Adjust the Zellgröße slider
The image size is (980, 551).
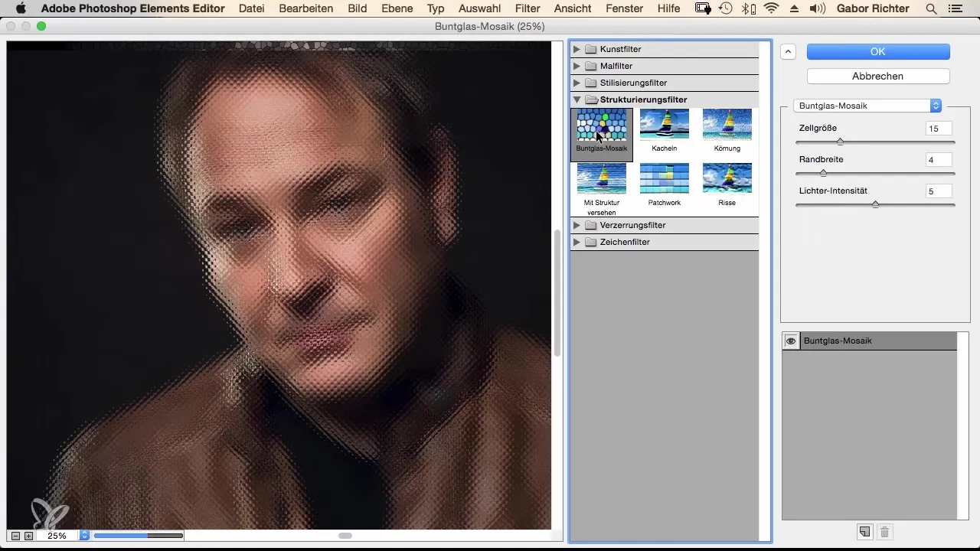point(840,142)
